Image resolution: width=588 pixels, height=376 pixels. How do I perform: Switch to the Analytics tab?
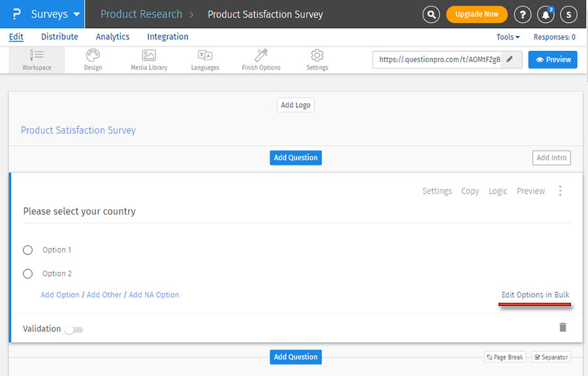tap(112, 37)
